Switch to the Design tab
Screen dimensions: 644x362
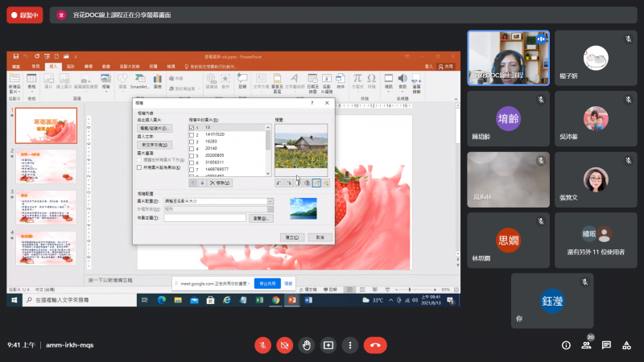point(71,67)
